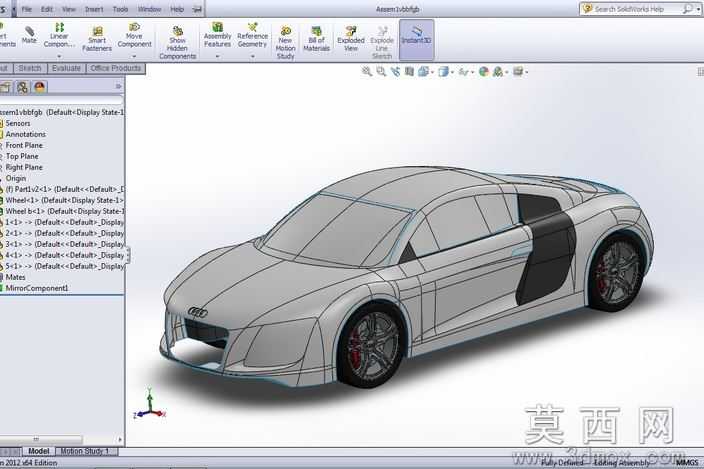Screen dimensions: 704x469
Task: Open the Apply Scene dropdown arrow
Action: (x=506, y=72)
